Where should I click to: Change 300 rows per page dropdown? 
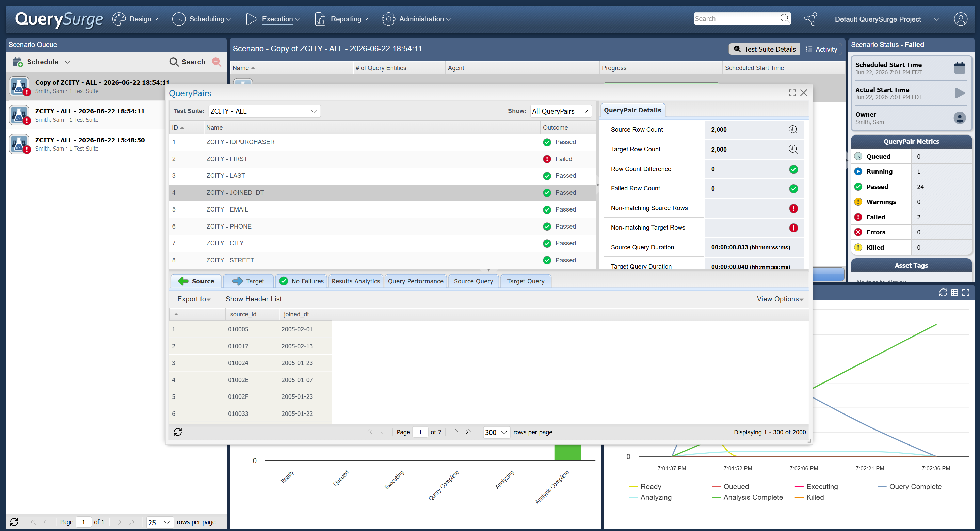point(496,432)
